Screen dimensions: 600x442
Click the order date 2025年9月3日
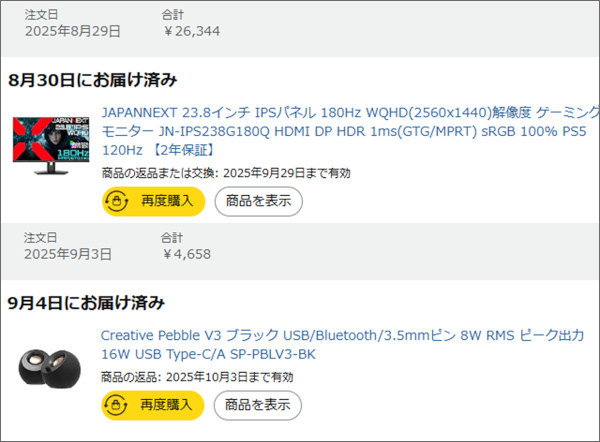tap(68, 254)
